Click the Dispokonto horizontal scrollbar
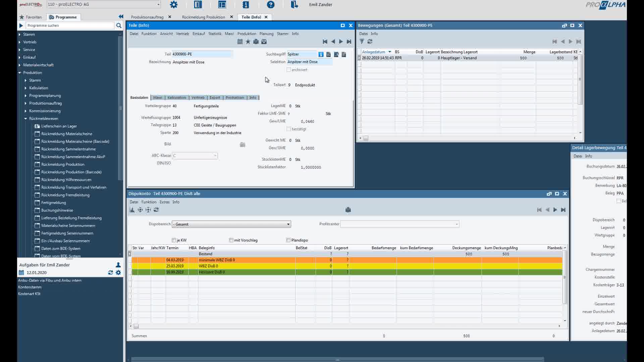 (345, 326)
